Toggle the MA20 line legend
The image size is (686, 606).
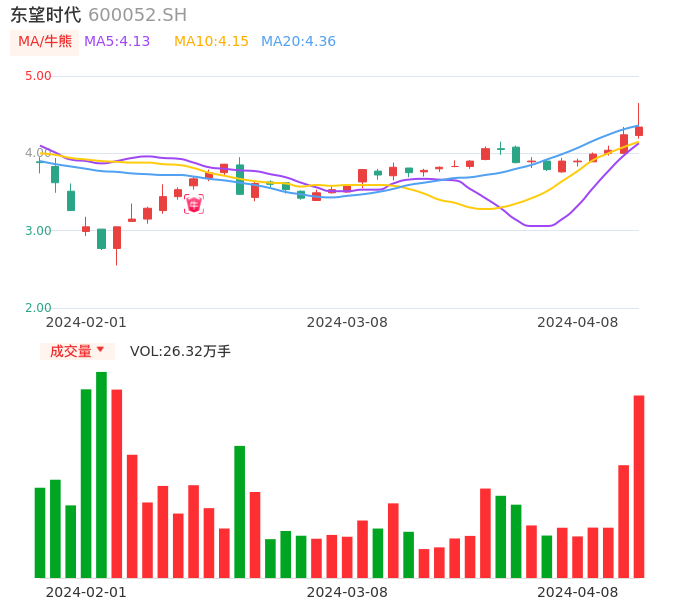click(x=298, y=42)
